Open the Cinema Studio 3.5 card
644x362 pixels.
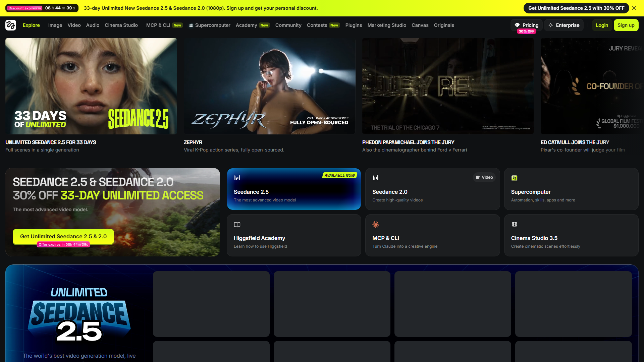[571, 235]
